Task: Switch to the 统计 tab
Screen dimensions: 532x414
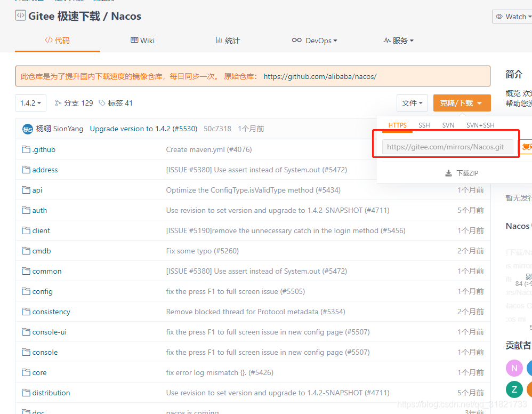Action: point(228,41)
